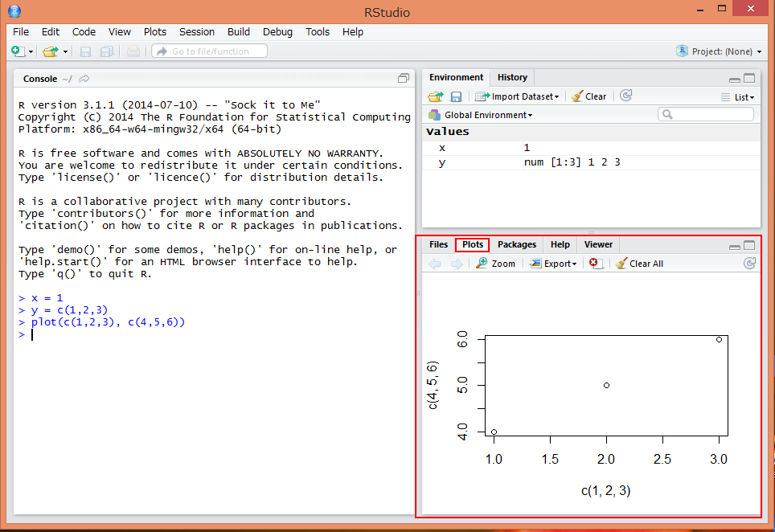Switch to the Plots tab
Viewport: 775px width, 532px height.
tap(473, 244)
